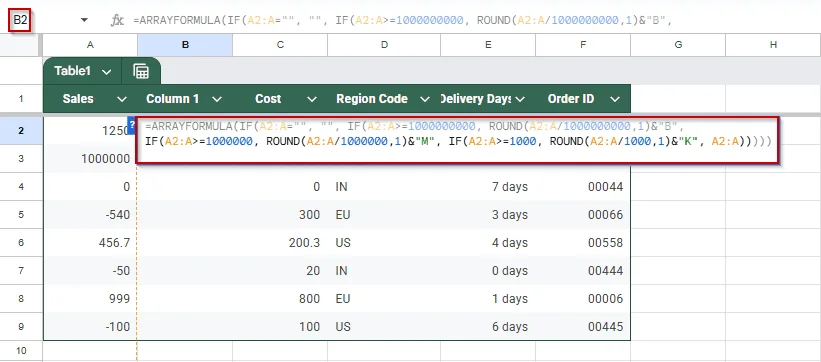Click Delivery Days cell 7 days
Viewport: 821px width, 362px height.
pyautogui.click(x=488, y=187)
